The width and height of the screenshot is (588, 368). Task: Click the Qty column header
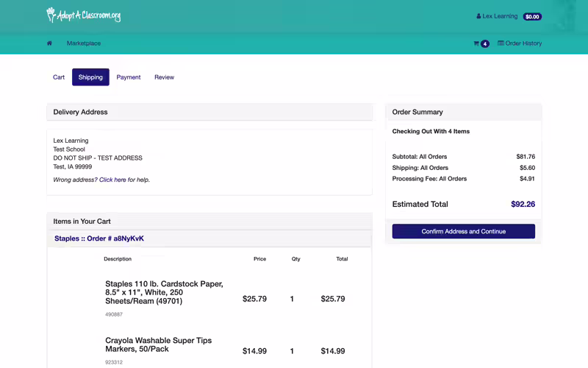tap(296, 259)
